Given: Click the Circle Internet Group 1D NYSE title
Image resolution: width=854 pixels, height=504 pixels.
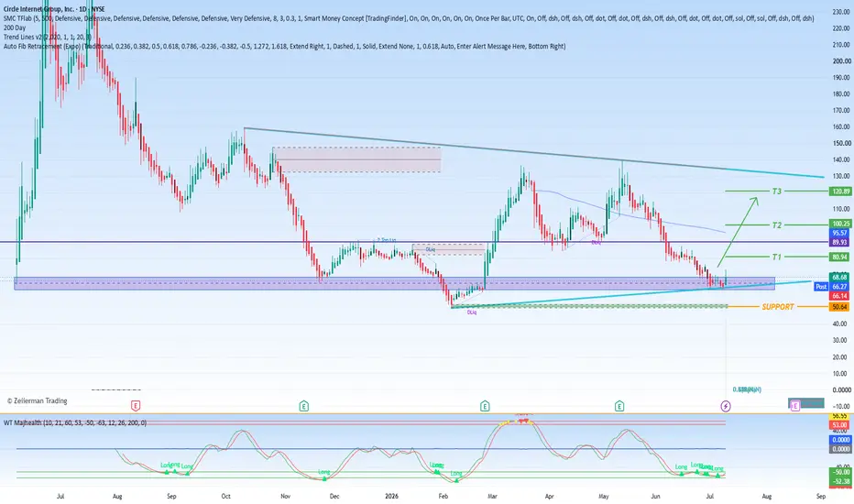Looking at the screenshot, I should click(54, 9).
